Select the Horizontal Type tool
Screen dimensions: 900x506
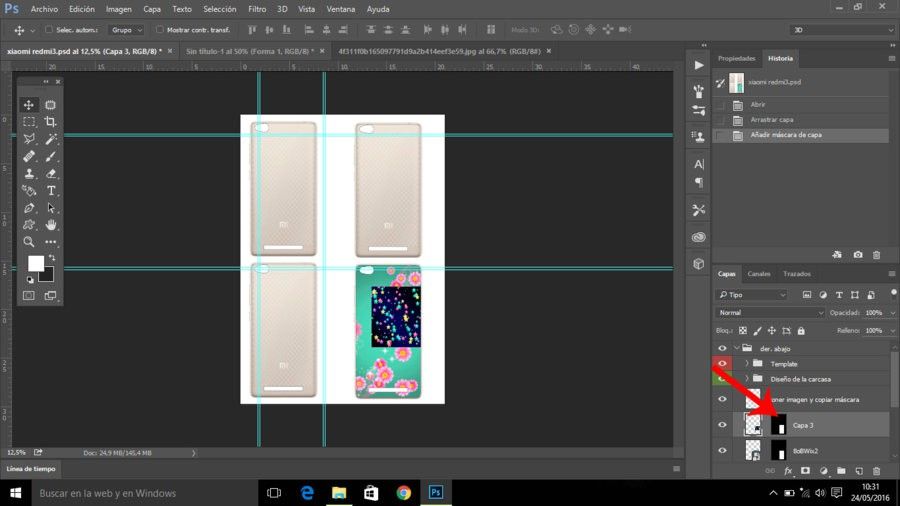click(51, 190)
